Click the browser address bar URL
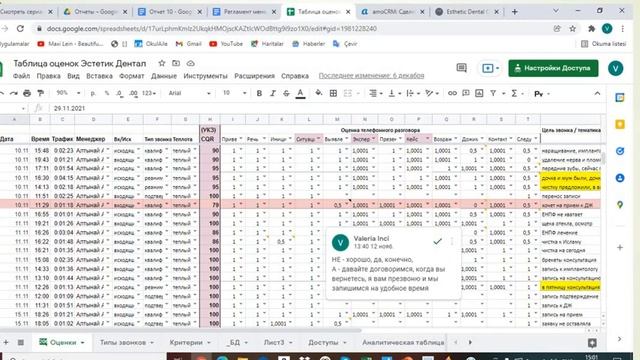 point(211,29)
